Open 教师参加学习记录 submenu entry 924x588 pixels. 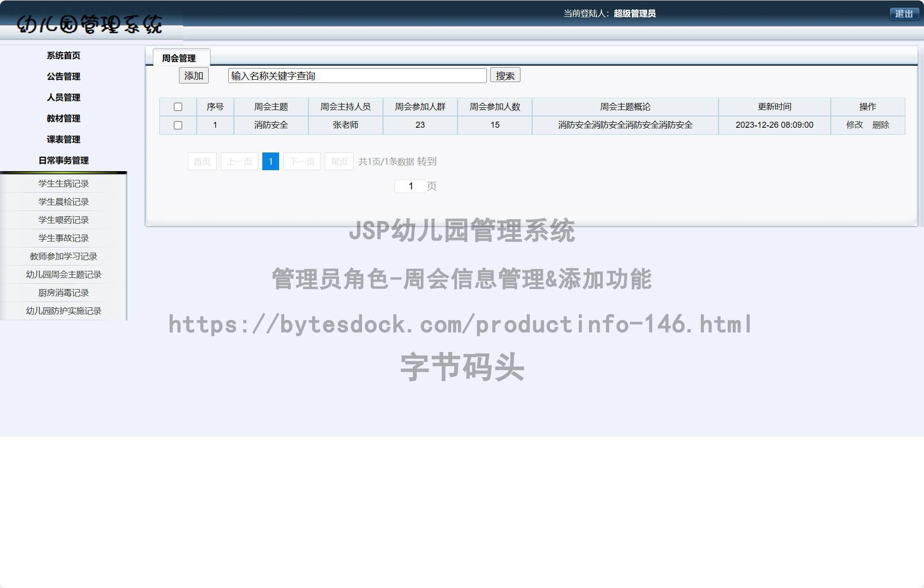pos(63,256)
